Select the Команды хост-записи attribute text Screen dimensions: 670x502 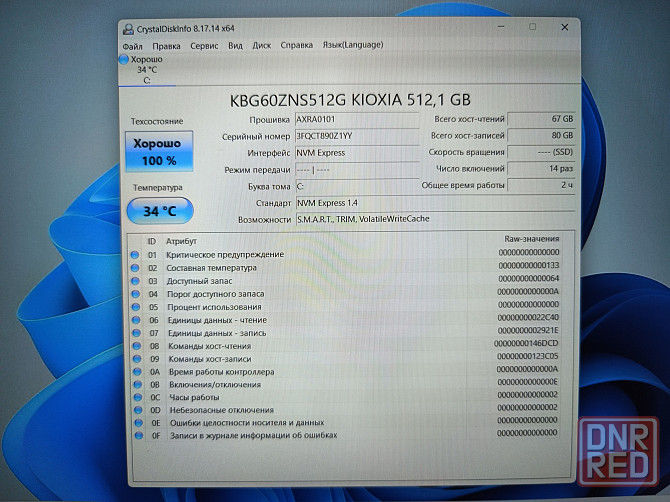click(x=210, y=359)
